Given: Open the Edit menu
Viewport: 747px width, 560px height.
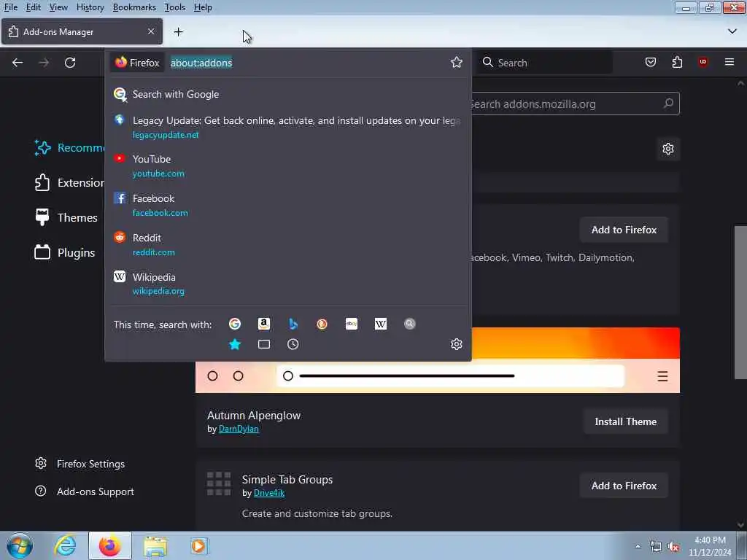Looking at the screenshot, I should tap(34, 7).
